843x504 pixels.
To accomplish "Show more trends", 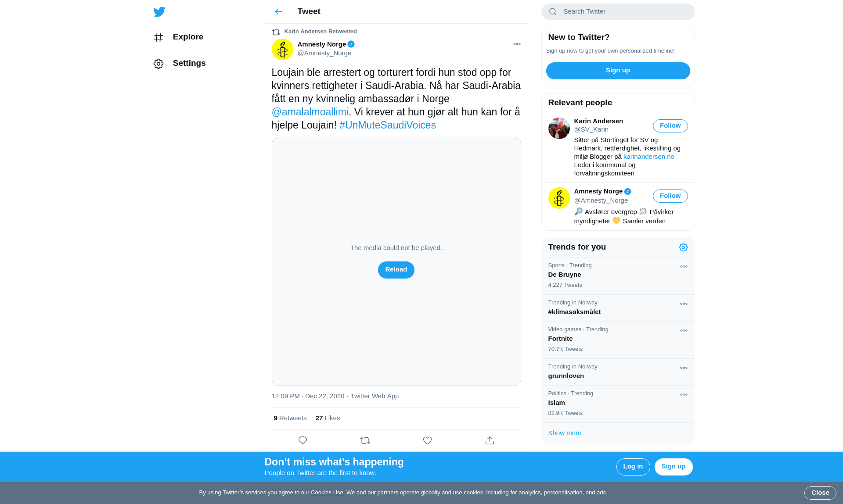I will [x=565, y=433].
